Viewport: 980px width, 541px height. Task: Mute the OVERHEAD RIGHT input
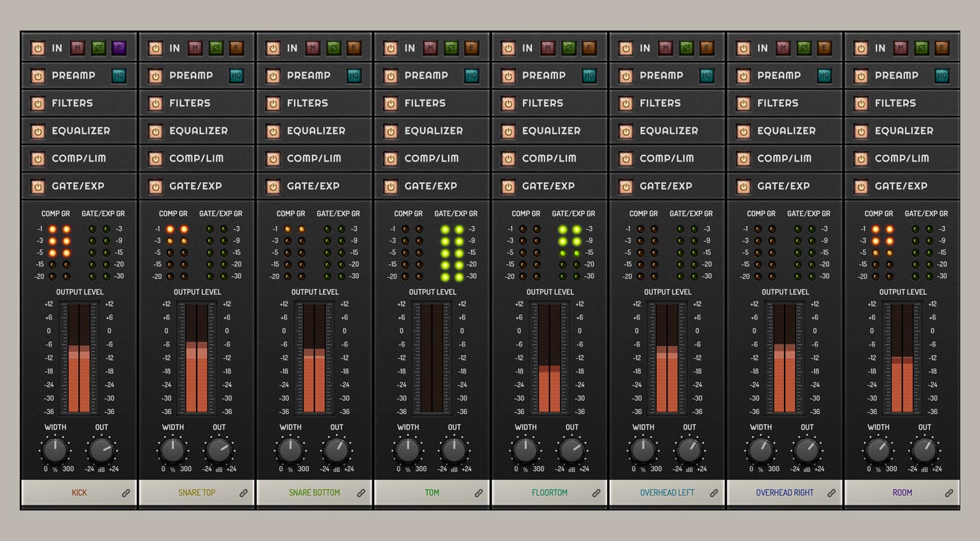(x=783, y=48)
